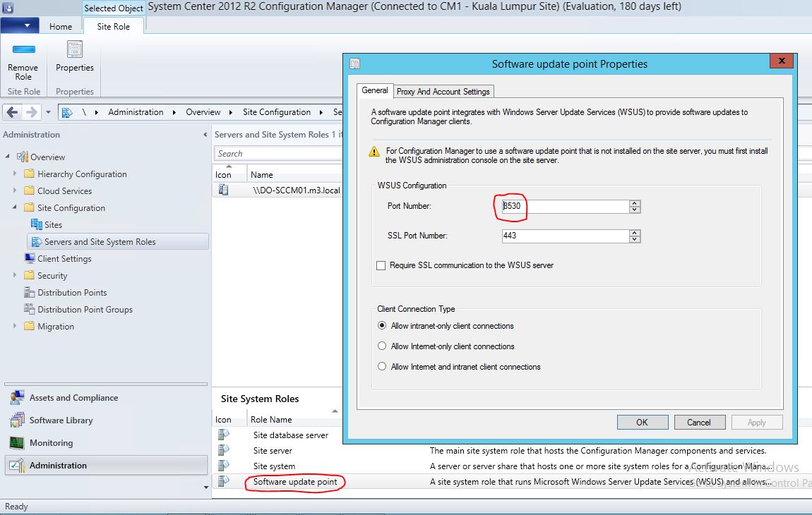Open the application menu dropdown button
Viewport: 812px width, 515px height.
20,25
